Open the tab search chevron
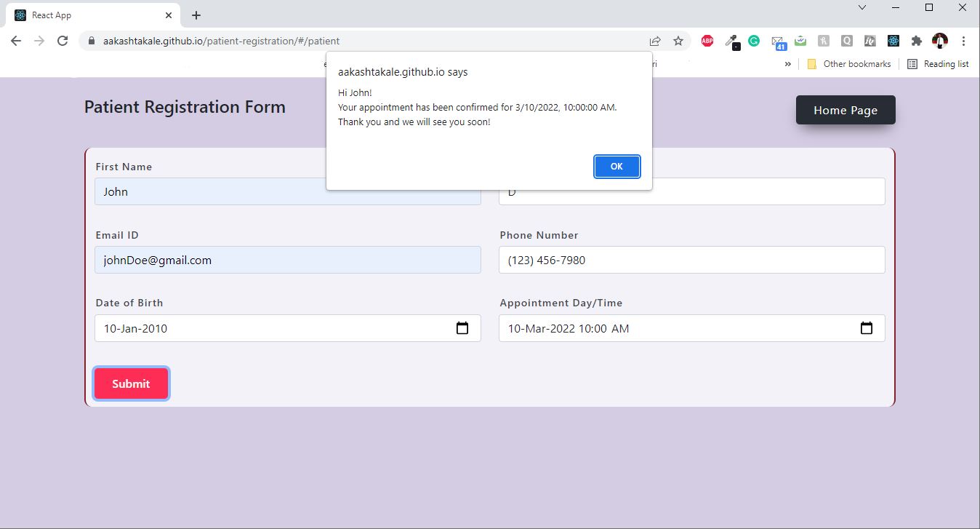Screen dimensions: 980x529 point(861,7)
